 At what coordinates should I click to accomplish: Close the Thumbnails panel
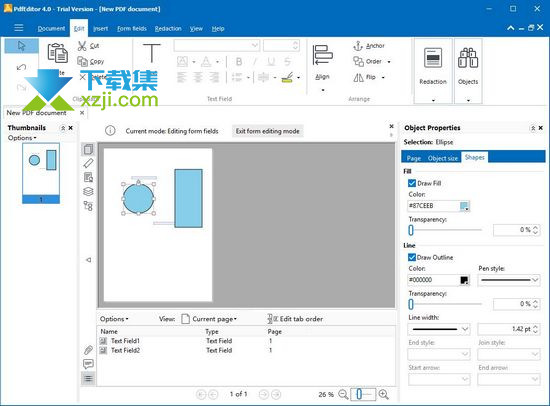click(71, 128)
